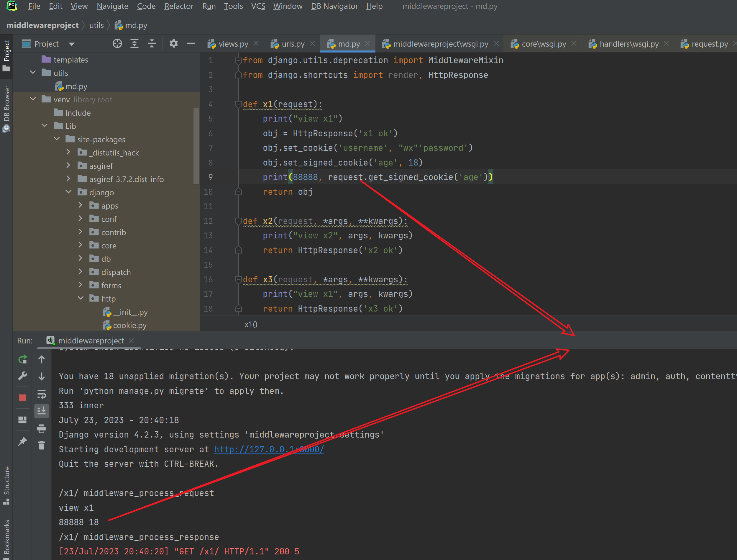Stop the running server process
The height and width of the screenshot is (560, 737).
pos(22,397)
